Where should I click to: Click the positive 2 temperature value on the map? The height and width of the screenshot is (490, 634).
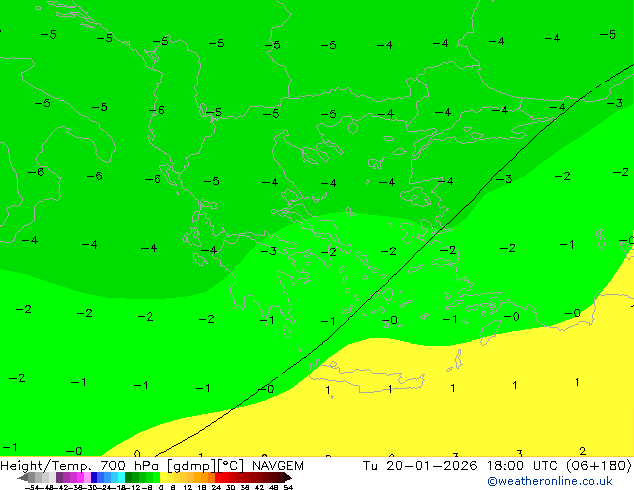(582, 451)
